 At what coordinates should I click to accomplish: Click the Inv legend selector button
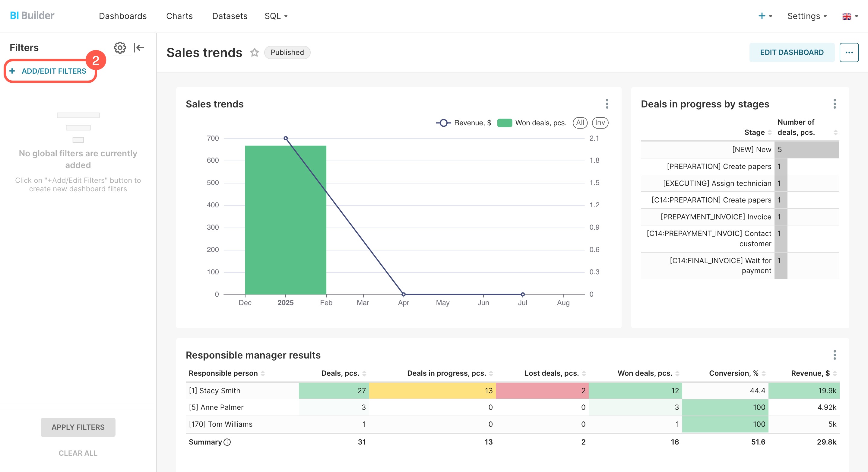(600, 123)
